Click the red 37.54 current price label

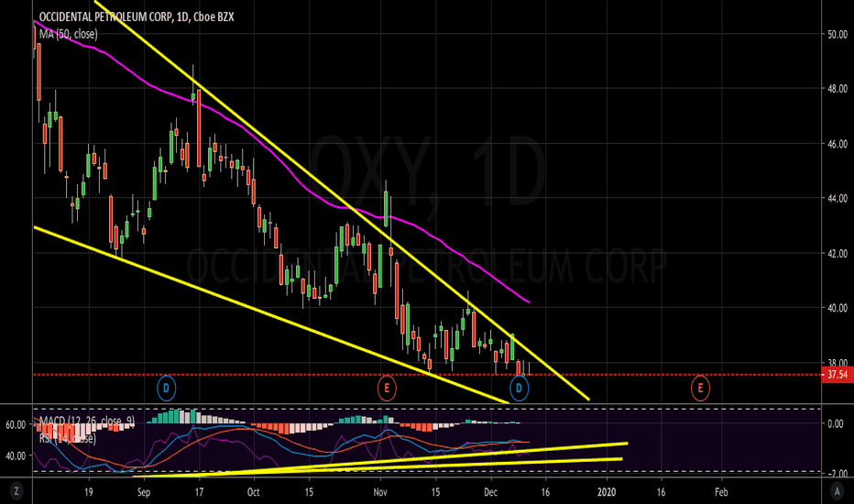point(838,374)
